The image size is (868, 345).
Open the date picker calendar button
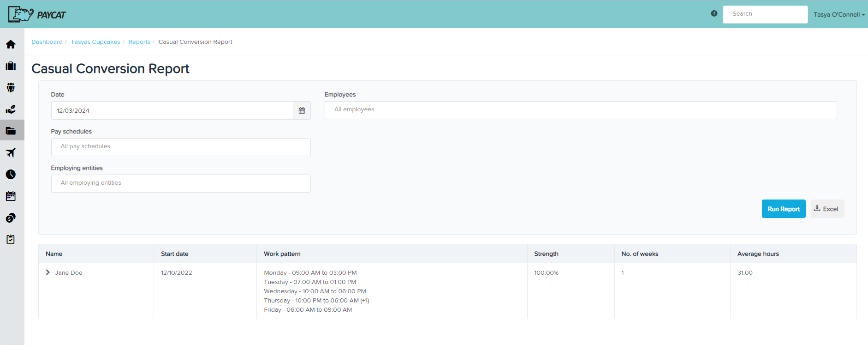pos(302,111)
